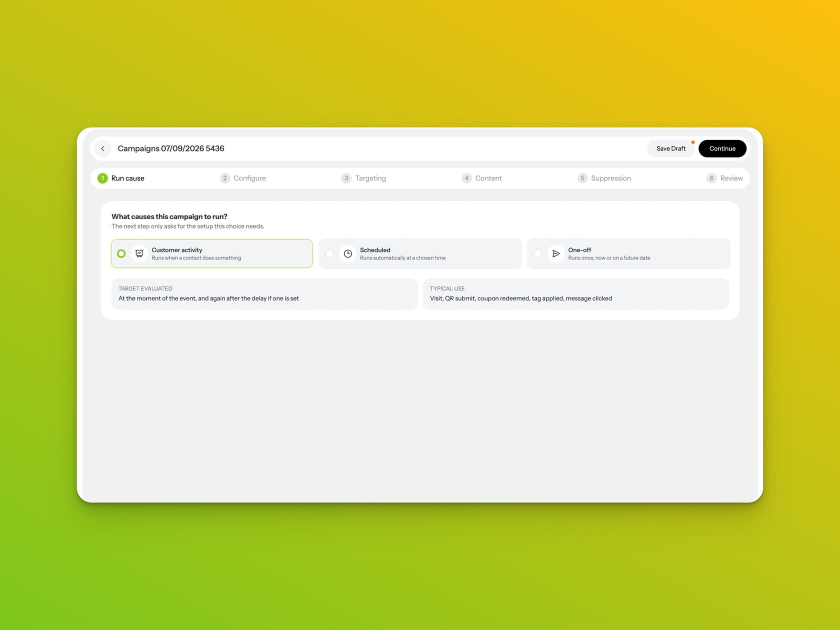Click the One-off card title

click(x=579, y=250)
